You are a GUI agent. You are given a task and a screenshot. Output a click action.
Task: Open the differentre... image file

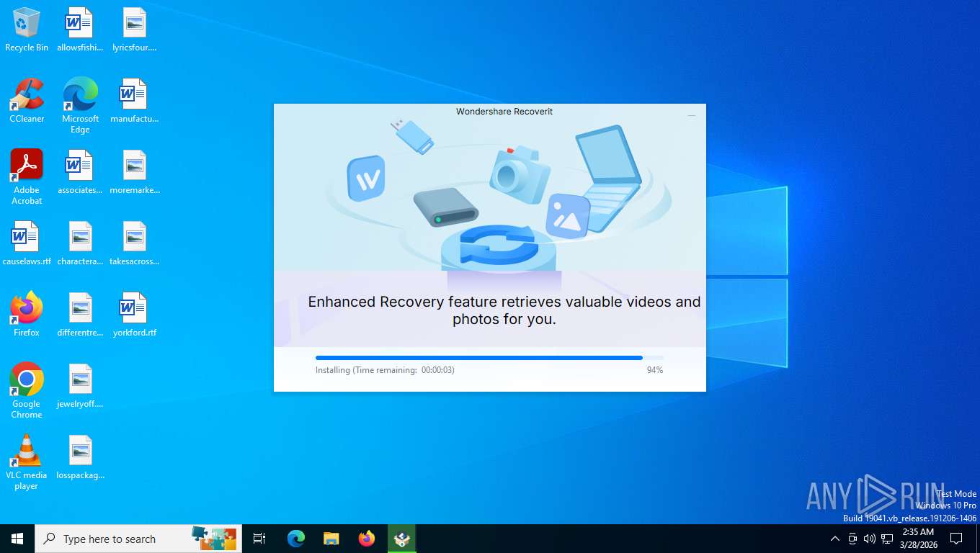(80, 315)
